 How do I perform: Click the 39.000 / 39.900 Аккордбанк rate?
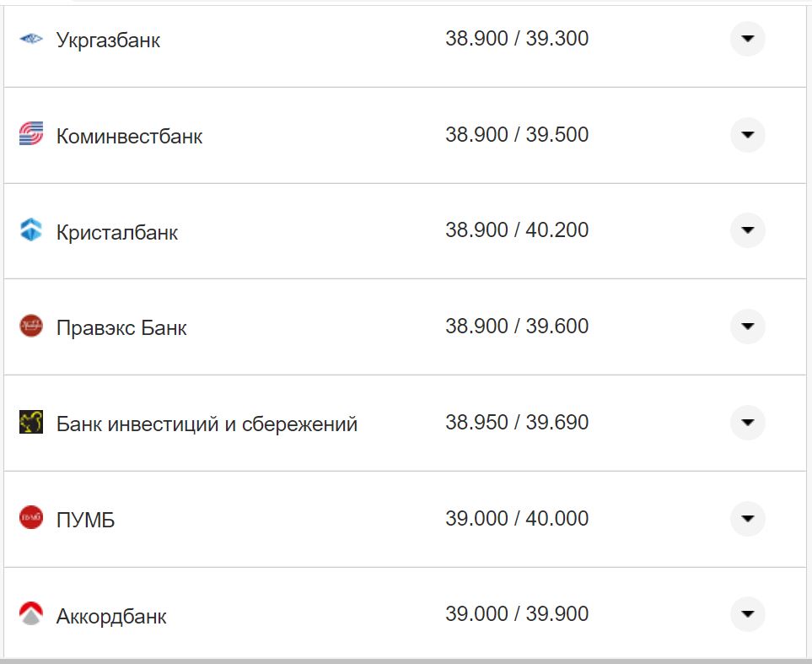click(517, 614)
